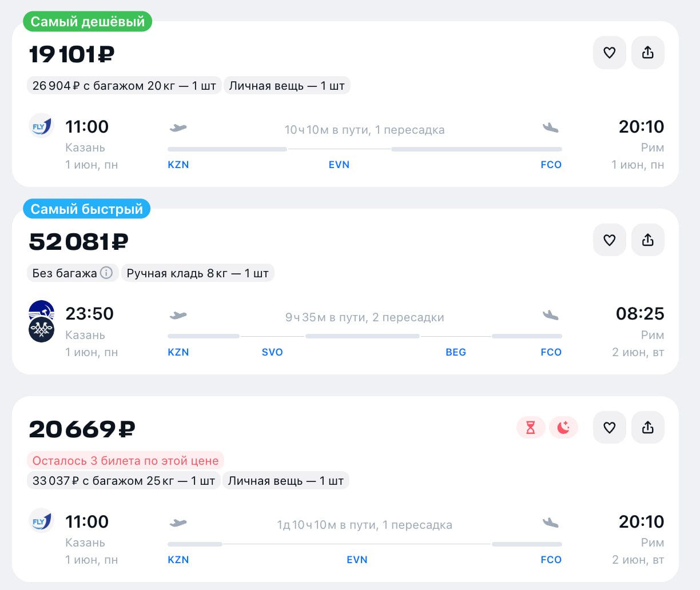
Task: Add the 52 081₽ ticket to favorites
Action: coord(609,240)
